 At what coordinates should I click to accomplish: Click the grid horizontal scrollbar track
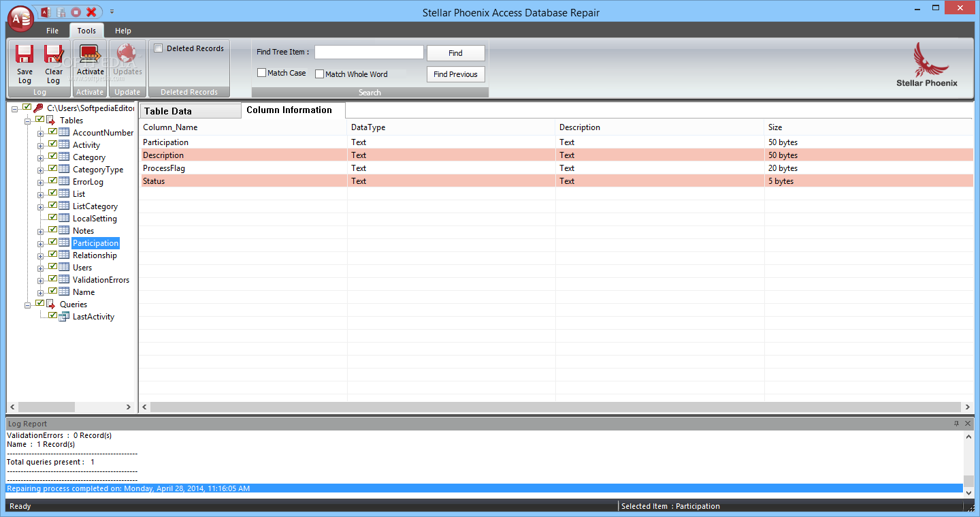point(556,407)
